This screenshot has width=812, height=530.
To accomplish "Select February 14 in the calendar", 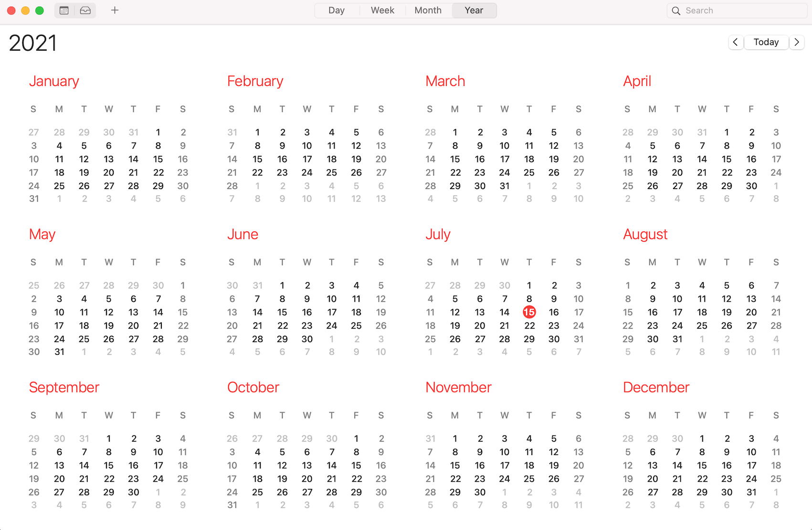I will pos(232,159).
